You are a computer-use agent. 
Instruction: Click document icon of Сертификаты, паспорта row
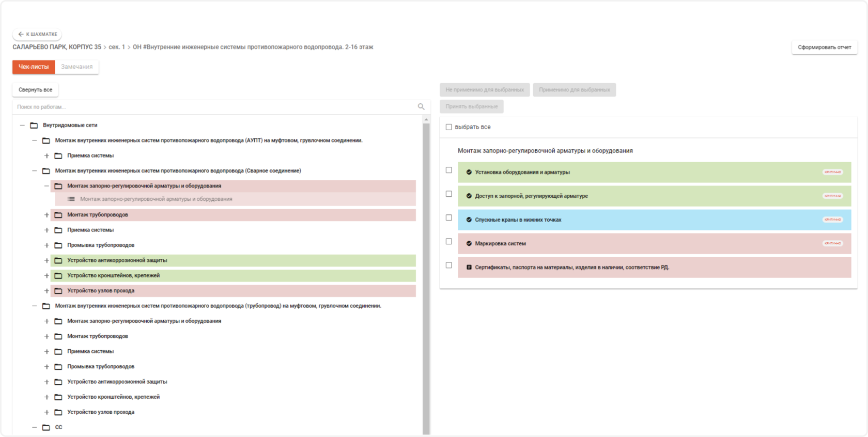469,267
